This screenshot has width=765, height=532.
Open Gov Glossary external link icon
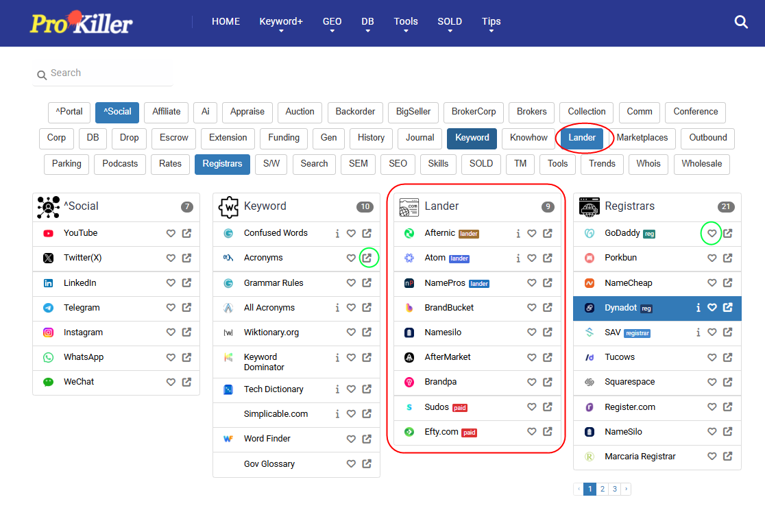[367, 463]
